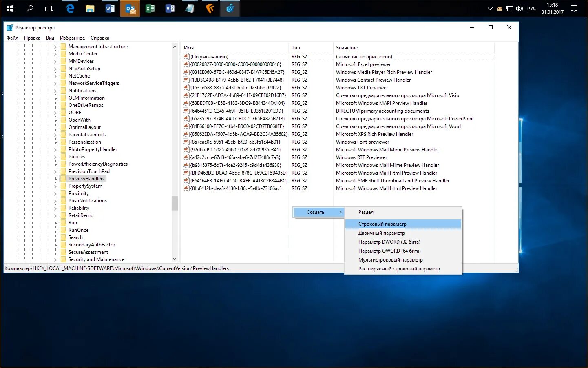Switch to Outlook on the taskbar

(x=130, y=9)
